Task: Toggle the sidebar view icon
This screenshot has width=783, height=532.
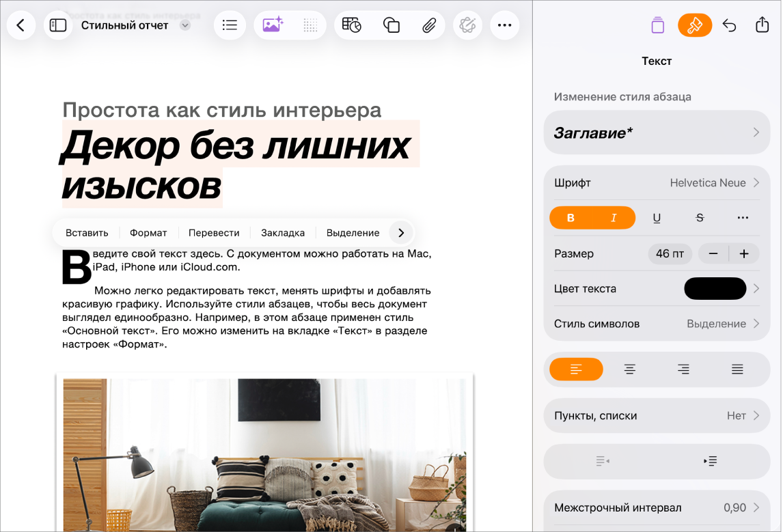Action: point(58,25)
